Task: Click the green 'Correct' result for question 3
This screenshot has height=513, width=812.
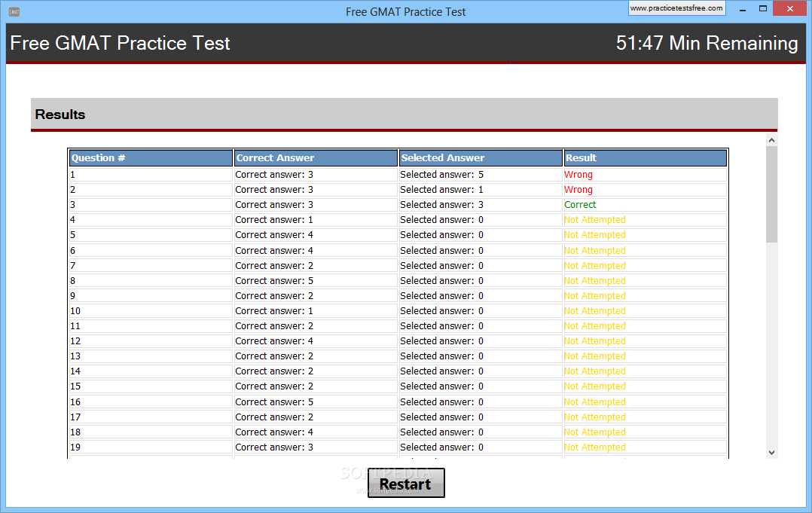Action: click(580, 204)
